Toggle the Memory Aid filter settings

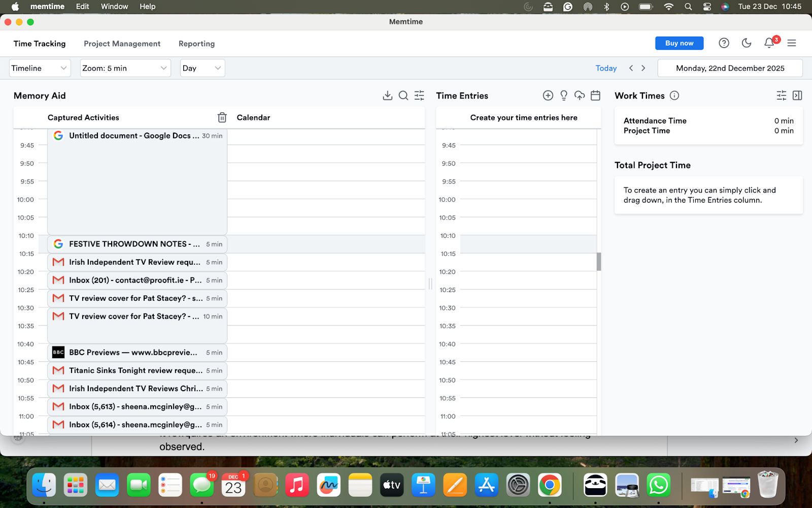(x=419, y=95)
